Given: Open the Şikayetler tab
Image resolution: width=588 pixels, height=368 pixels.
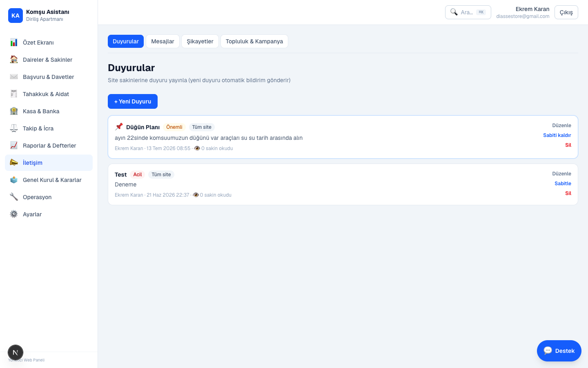Looking at the screenshot, I should point(200,41).
